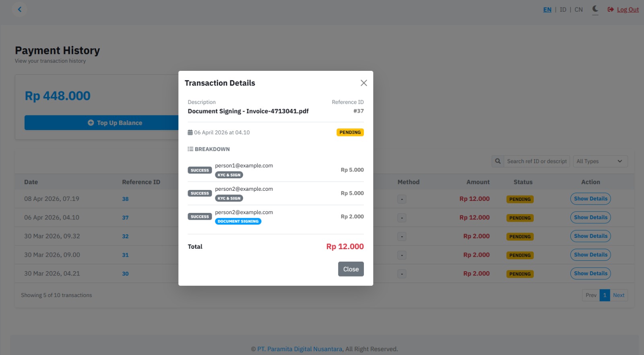Click the DOCUMENT SIGNING tag in breakdown
The image size is (644, 355).
238,221
